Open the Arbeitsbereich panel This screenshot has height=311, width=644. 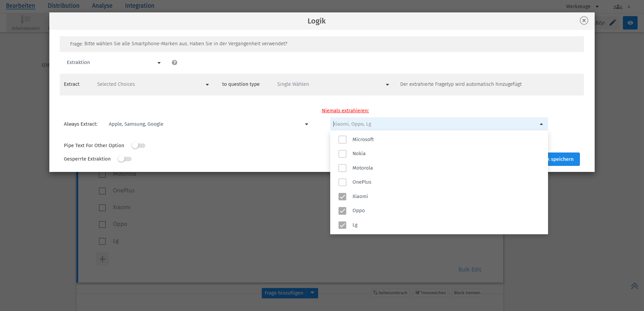(25, 22)
